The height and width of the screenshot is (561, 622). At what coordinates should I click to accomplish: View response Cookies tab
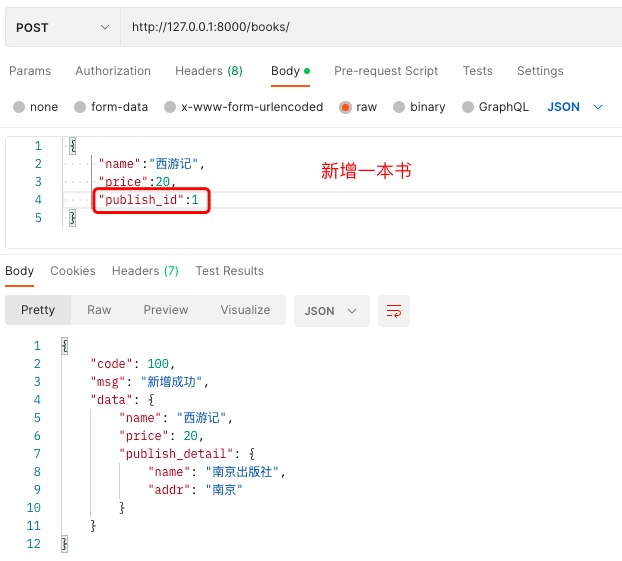(73, 271)
